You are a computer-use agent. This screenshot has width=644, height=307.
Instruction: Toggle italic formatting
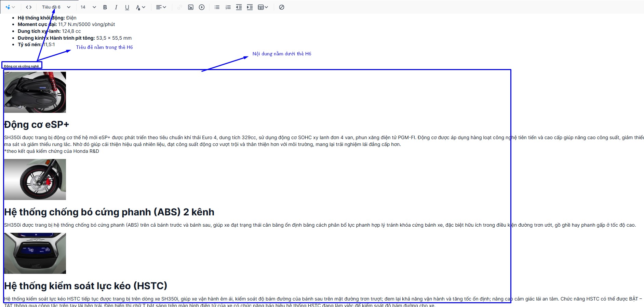pyautogui.click(x=116, y=7)
